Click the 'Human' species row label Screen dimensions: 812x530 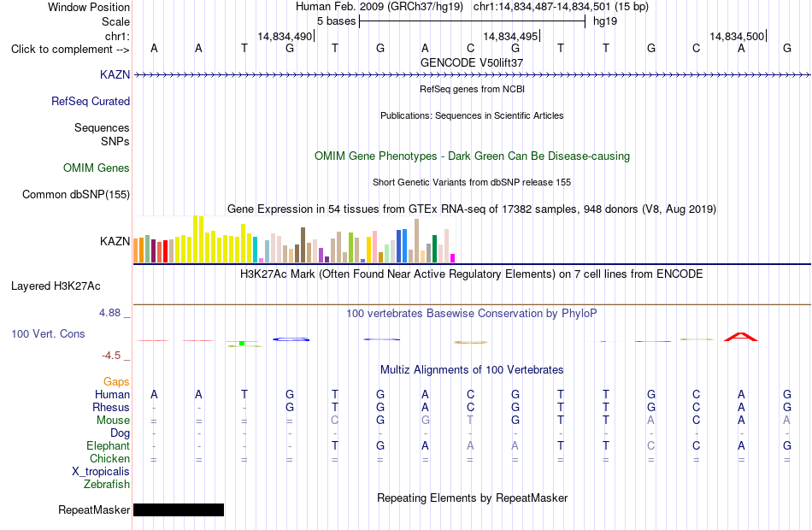(x=112, y=394)
